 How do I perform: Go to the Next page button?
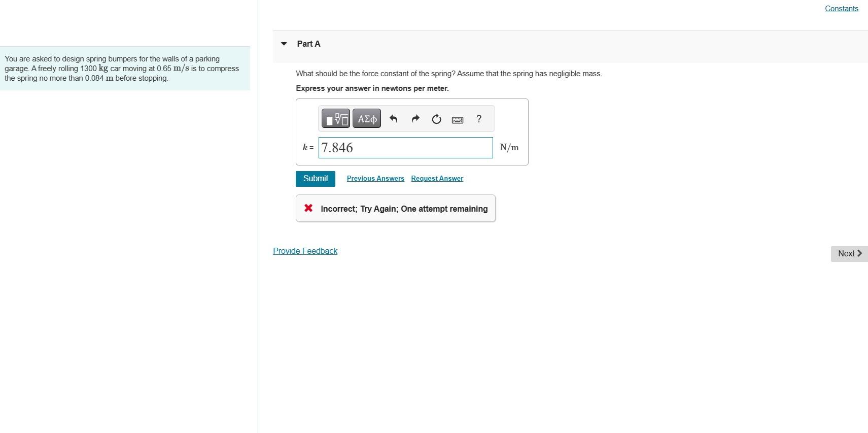849,254
